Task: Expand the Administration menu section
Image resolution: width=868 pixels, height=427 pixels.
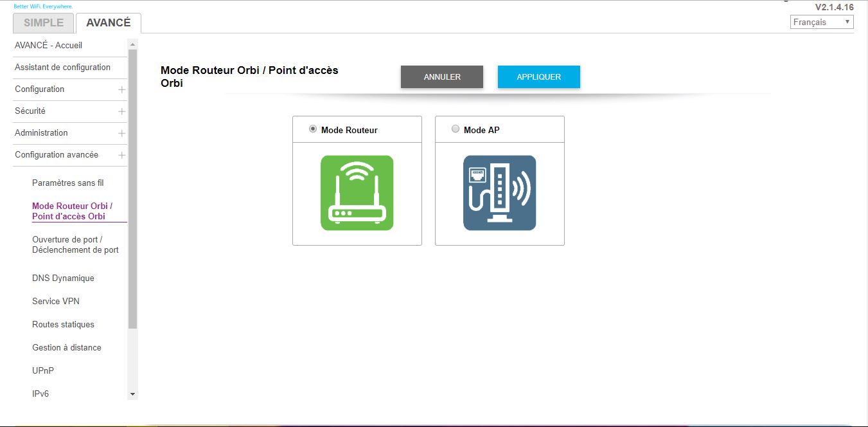Action: click(x=121, y=133)
